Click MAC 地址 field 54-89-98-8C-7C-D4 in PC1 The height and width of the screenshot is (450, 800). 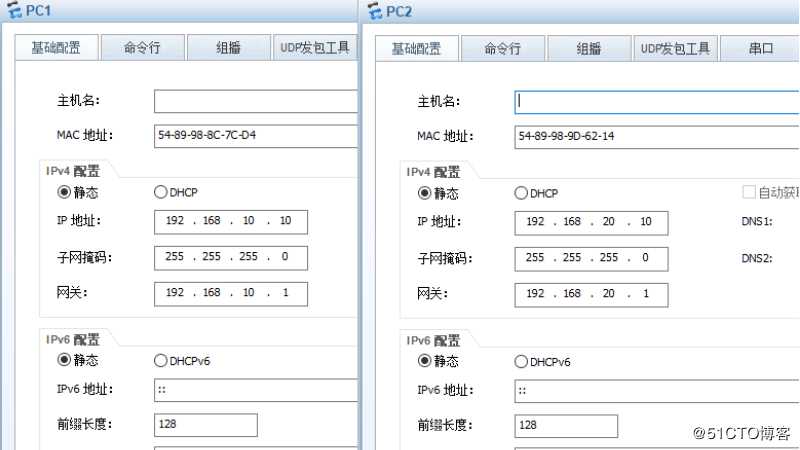[256, 136]
